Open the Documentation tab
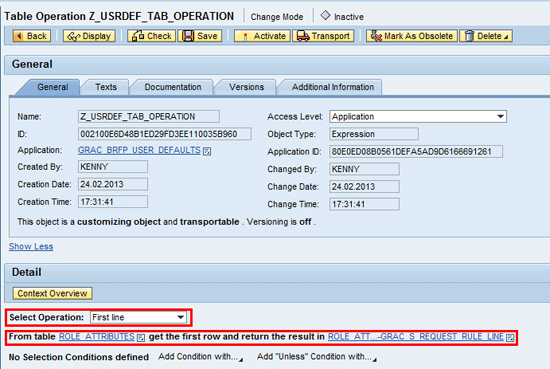Image resolution: width=550 pixels, height=369 pixels. pos(173,87)
